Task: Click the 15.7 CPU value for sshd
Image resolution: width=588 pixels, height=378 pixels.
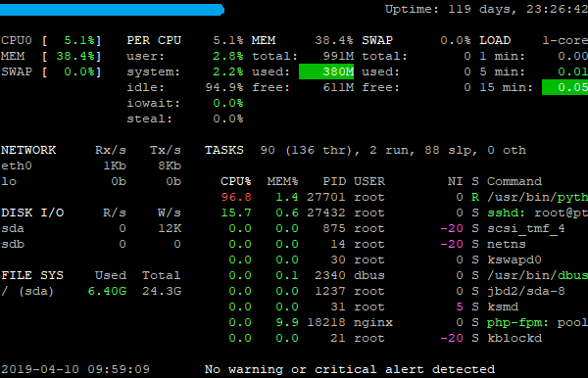Action: coord(236,213)
